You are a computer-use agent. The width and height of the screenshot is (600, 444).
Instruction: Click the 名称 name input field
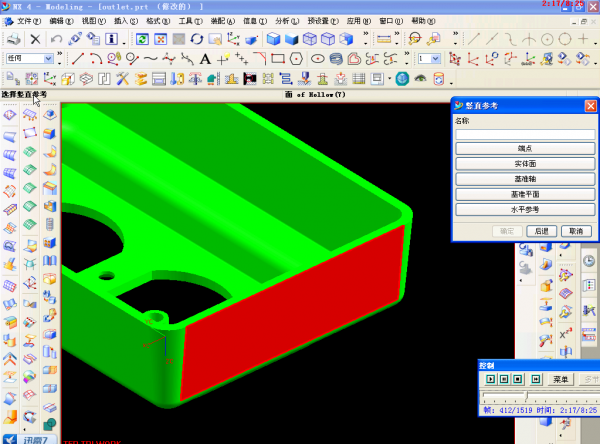click(525, 134)
